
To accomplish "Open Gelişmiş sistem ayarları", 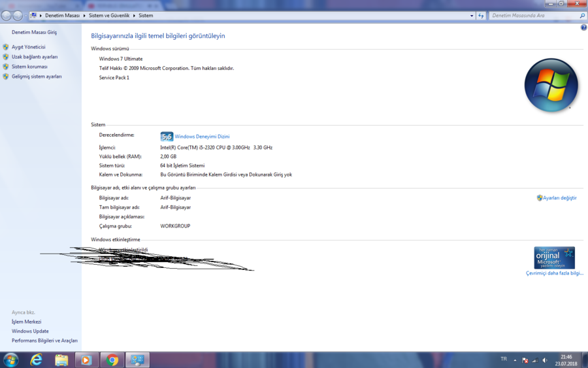I will 37,76.
